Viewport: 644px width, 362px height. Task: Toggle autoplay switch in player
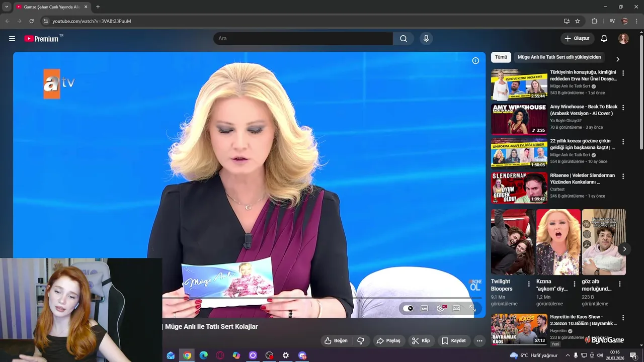pyautogui.click(x=408, y=308)
